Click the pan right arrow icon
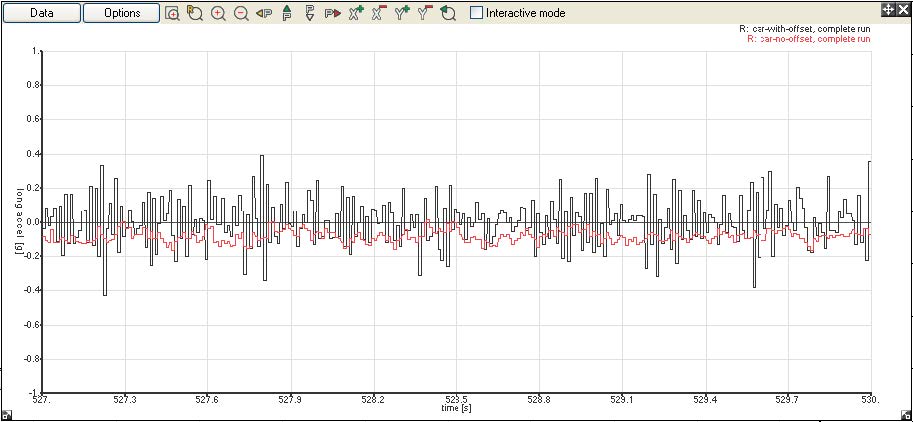The image size is (913, 422). [332, 13]
